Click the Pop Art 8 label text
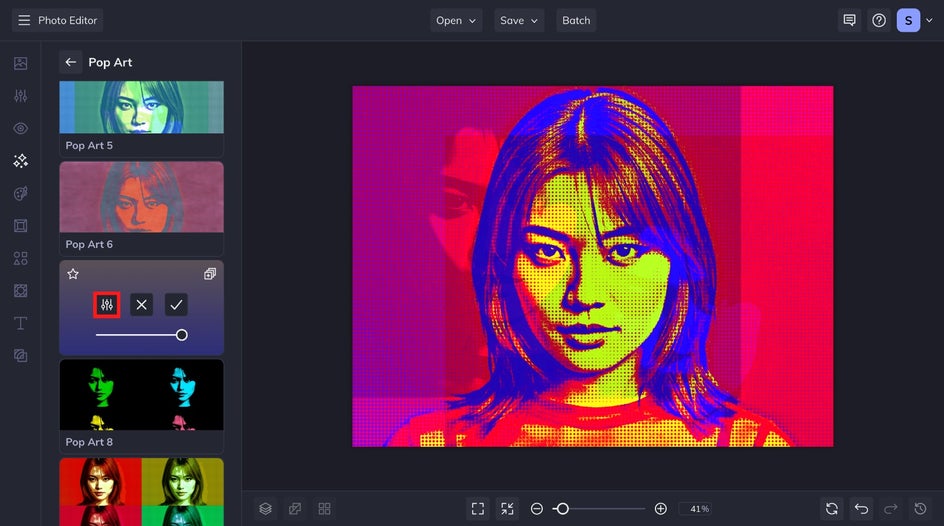The image size is (944, 526). (89, 442)
